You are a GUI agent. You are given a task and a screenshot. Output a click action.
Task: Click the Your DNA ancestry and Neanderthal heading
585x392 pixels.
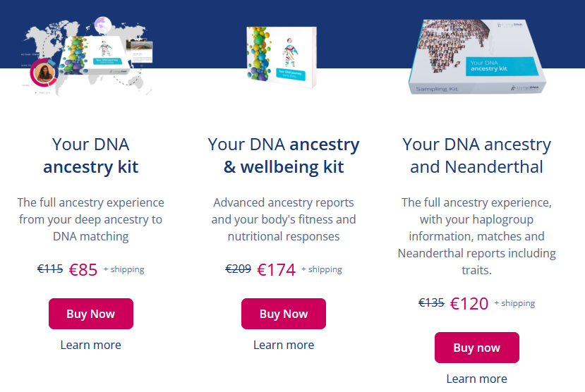point(477,155)
